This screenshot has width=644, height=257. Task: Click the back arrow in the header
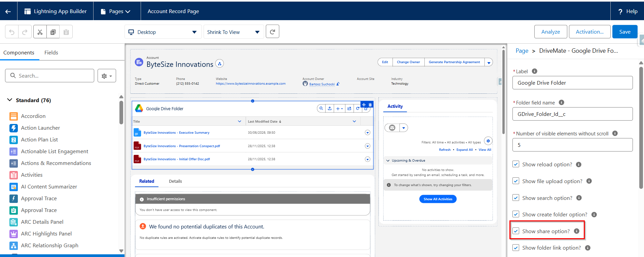8,11
